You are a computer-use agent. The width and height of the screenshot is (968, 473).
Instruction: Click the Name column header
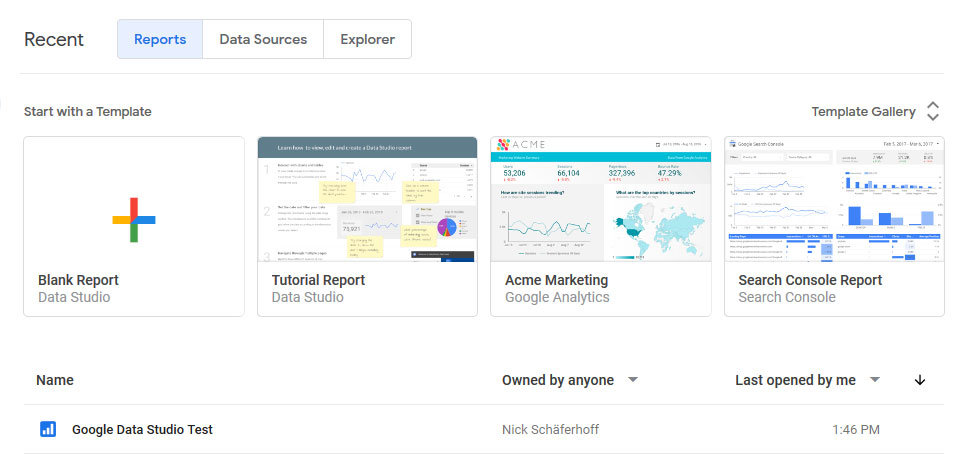pos(55,380)
